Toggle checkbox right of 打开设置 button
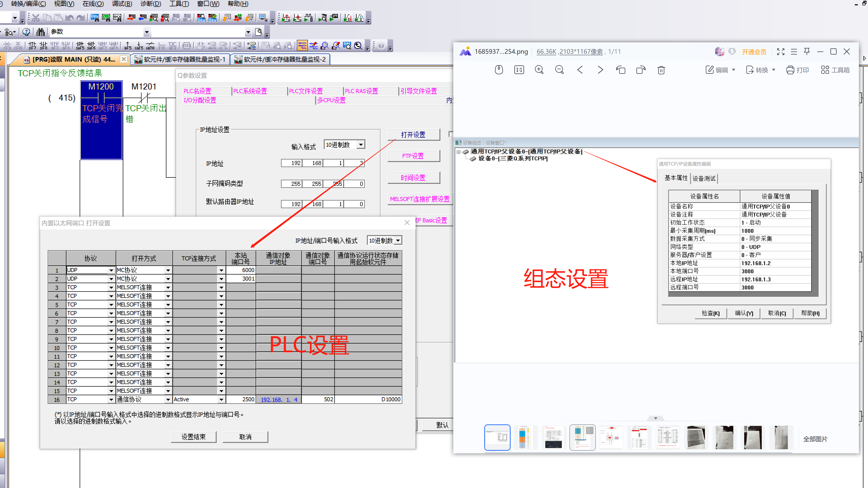Screen dimensions: 868x488 pos(451,134)
